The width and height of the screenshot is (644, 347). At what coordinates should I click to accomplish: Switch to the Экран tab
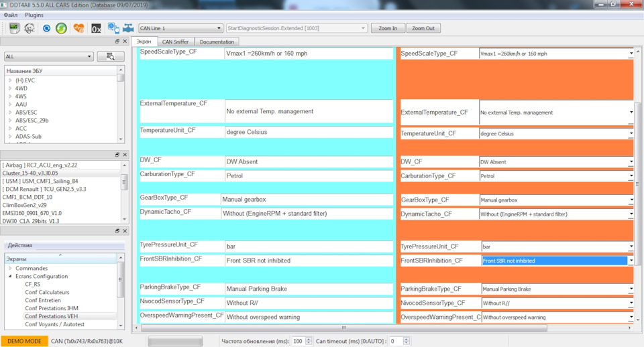144,42
